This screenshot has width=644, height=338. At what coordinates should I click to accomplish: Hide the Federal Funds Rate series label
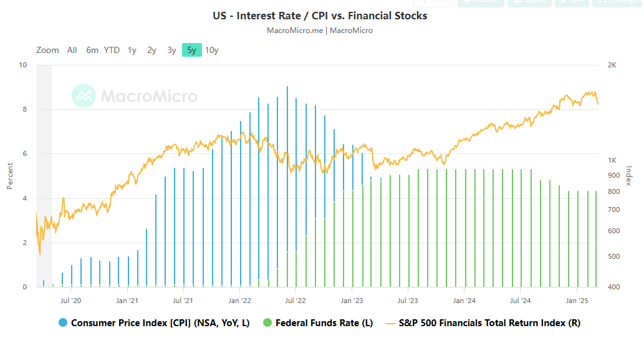point(324,323)
